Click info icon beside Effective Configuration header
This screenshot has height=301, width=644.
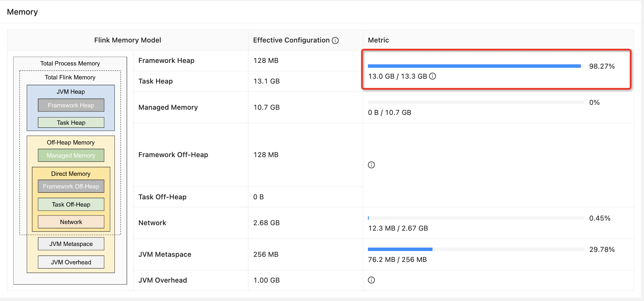point(335,40)
